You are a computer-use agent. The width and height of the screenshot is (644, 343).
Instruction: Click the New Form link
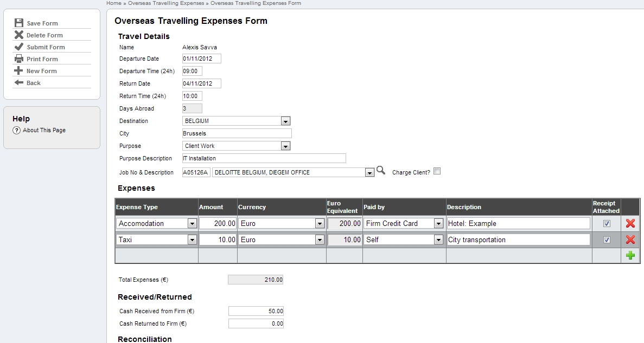pos(42,71)
